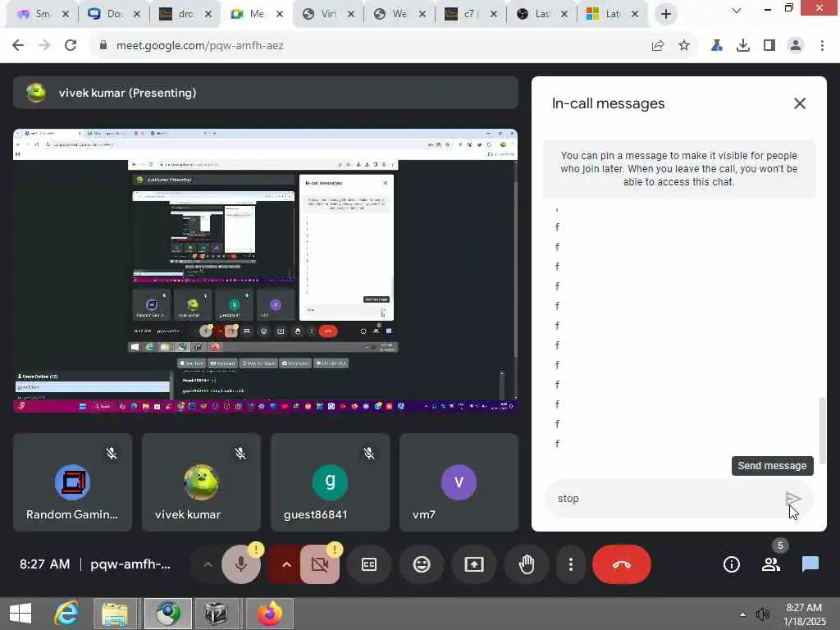
Task: Open the 7-Zip style taskbar app
Action: click(x=217, y=614)
